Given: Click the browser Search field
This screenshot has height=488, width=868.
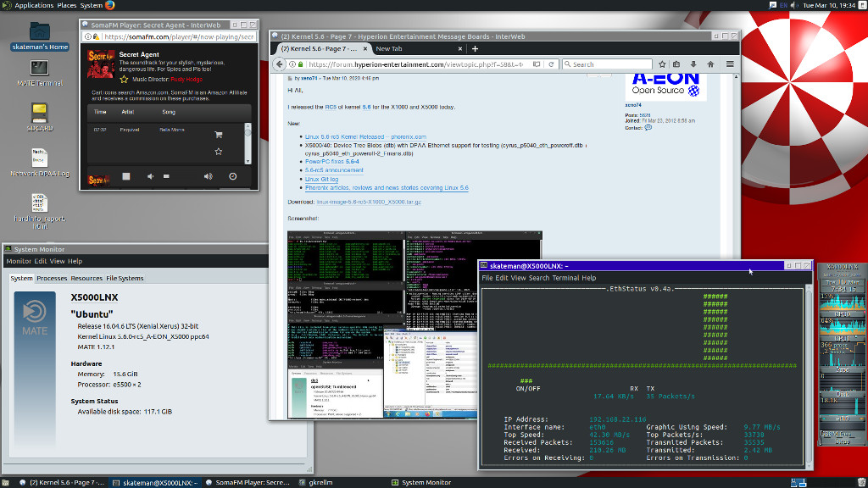Looking at the screenshot, I should pyautogui.click(x=607, y=64).
